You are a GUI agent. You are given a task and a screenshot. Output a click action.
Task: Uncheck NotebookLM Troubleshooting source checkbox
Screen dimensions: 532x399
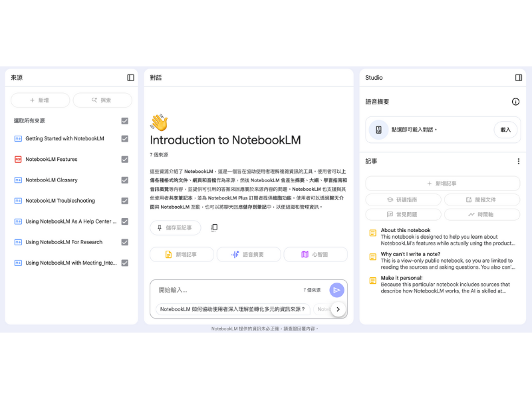coord(124,201)
